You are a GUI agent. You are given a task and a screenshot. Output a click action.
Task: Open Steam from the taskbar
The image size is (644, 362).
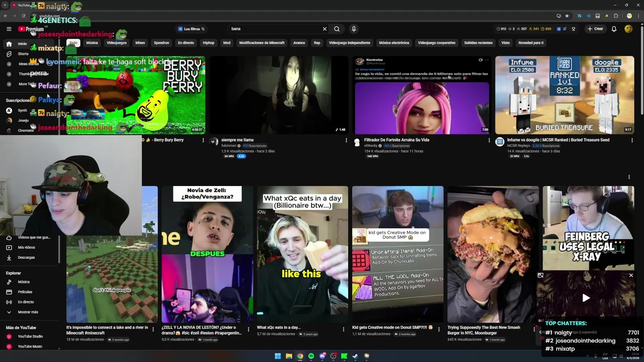tap(355, 356)
